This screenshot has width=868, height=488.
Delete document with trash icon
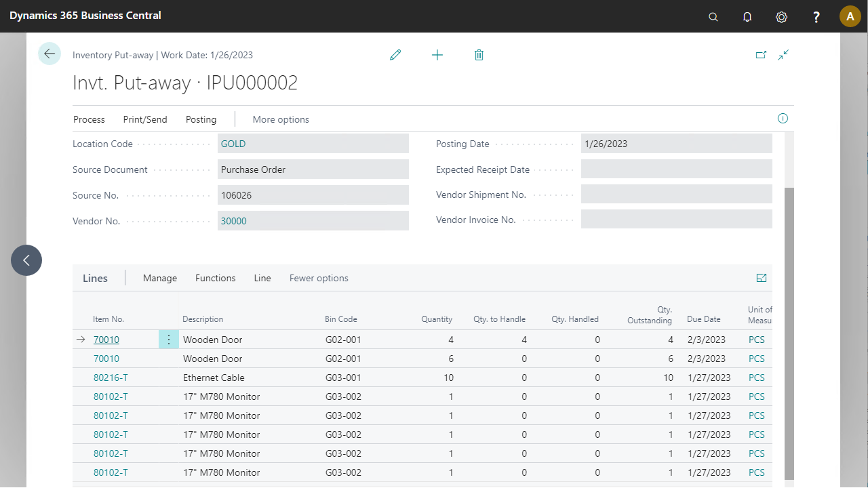coord(479,55)
